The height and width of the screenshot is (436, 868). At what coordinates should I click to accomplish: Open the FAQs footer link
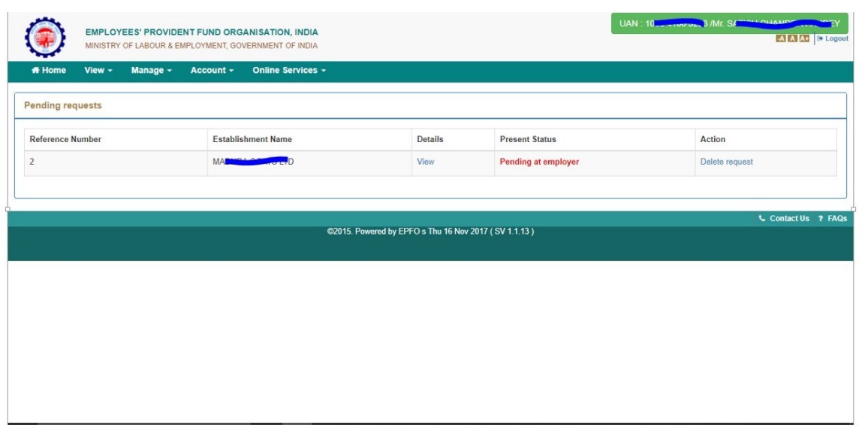coord(833,219)
